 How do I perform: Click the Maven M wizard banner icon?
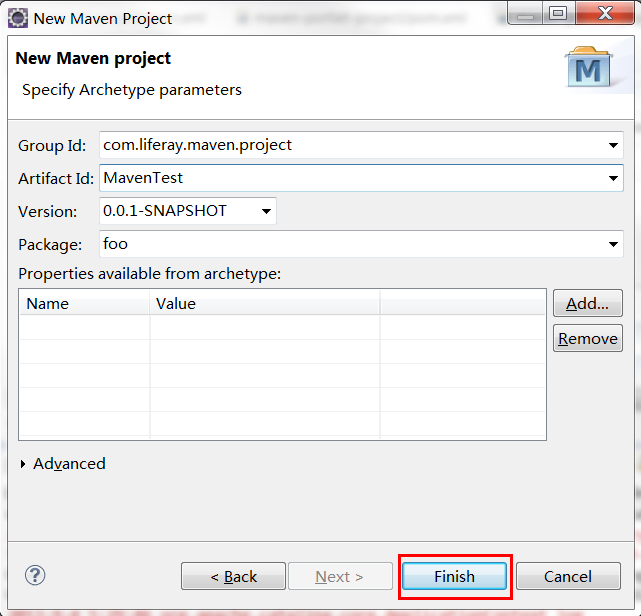point(591,70)
